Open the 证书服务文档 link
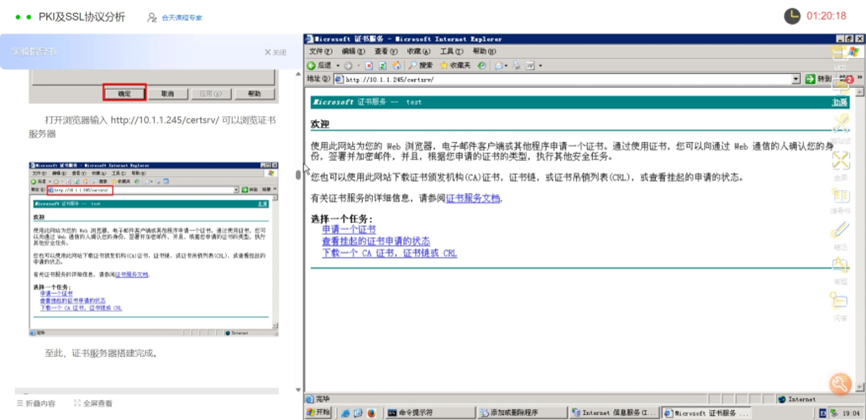 click(473, 198)
